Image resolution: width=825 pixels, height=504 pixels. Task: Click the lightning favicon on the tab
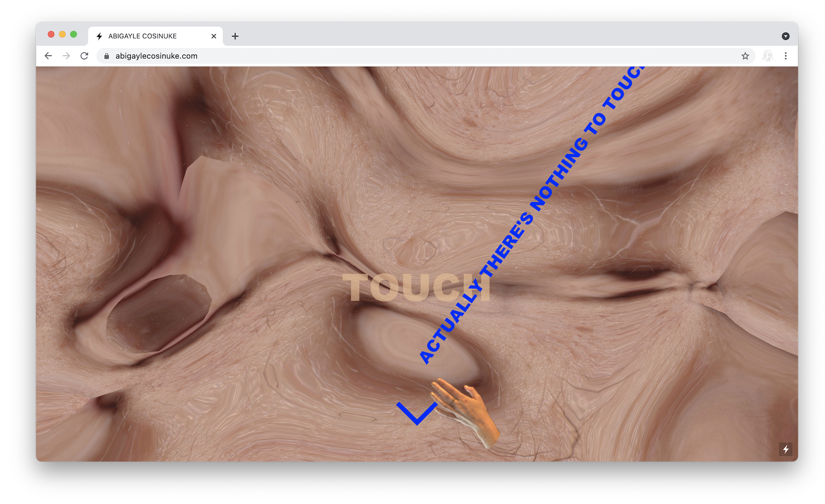coord(100,36)
